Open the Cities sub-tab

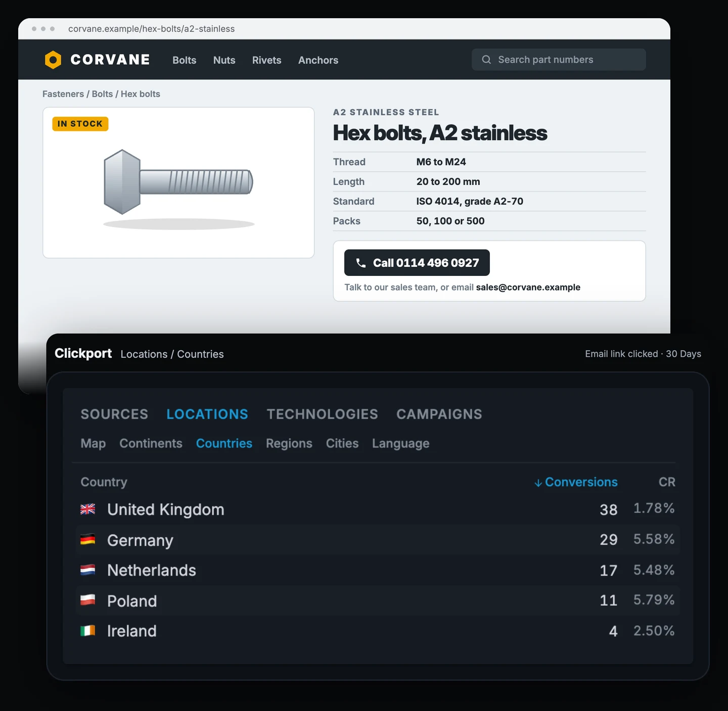pos(342,443)
